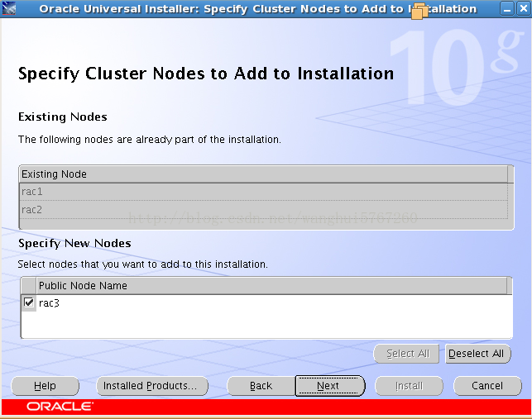532x419 pixels.
Task: Select existing node rac1 row
Action: (264, 192)
